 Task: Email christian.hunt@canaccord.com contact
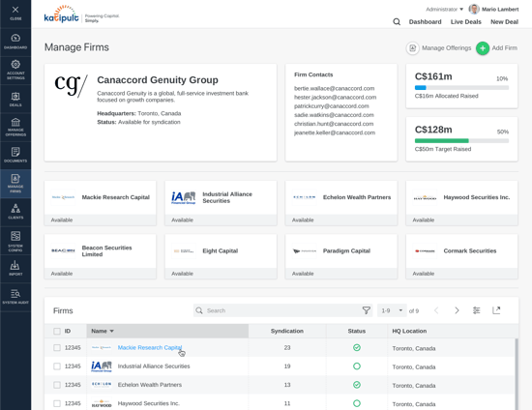334,124
